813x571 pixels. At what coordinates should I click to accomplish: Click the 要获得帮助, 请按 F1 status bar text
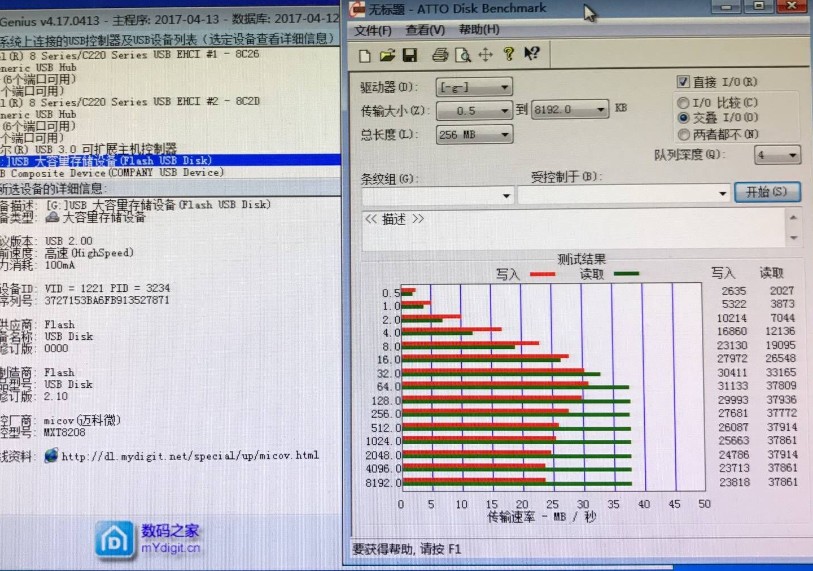coord(406,549)
